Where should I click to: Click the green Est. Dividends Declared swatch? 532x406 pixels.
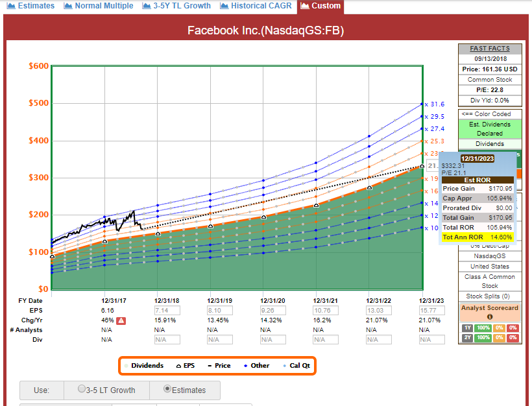pyautogui.click(x=490, y=128)
